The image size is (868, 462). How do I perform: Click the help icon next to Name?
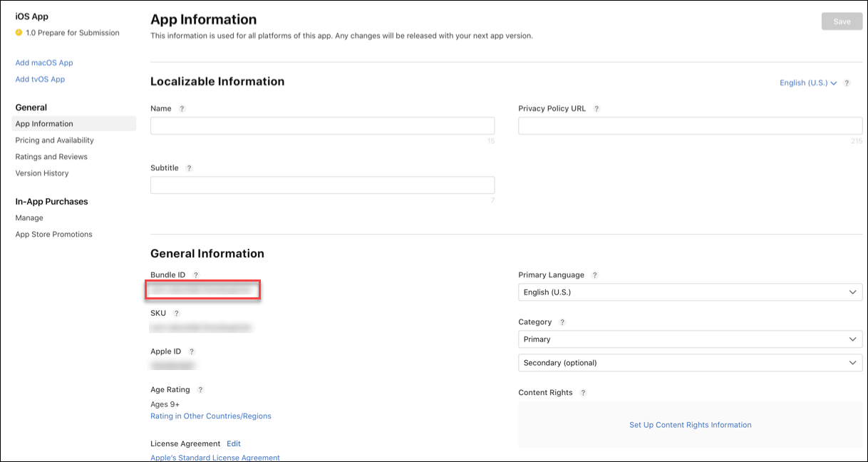click(x=182, y=109)
